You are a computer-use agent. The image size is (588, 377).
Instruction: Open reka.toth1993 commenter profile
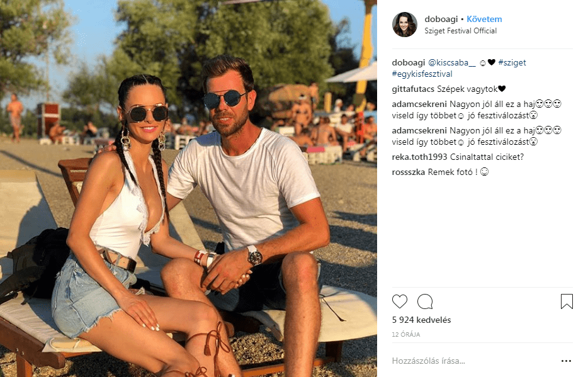(419, 157)
